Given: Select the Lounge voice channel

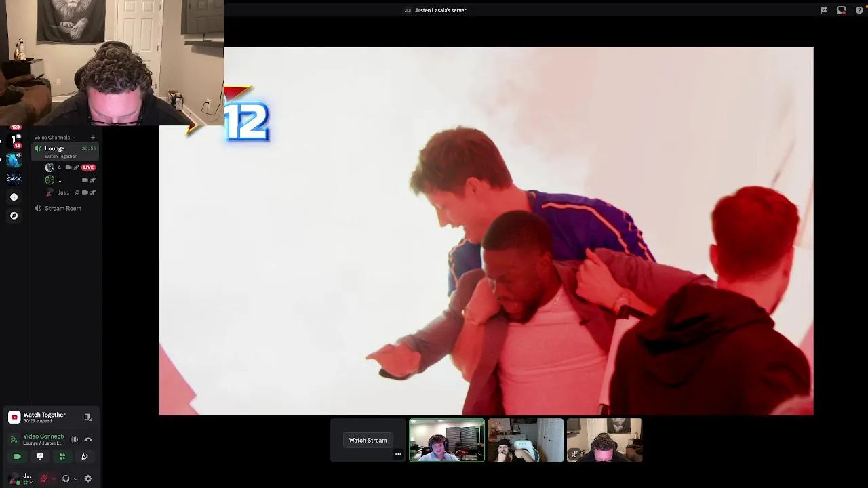Looking at the screenshot, I should [x=65, y=152].
